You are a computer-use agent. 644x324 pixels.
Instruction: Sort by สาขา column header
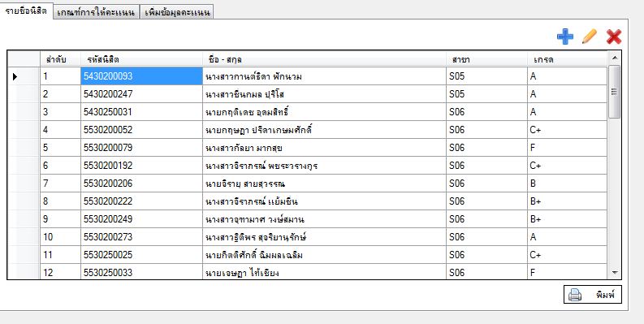pyautogui.click(x=486, y=59)
